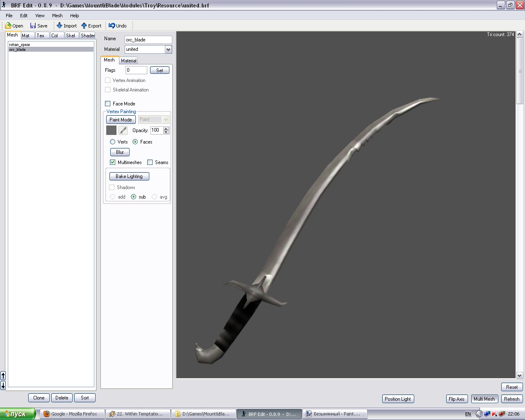Screen dimensions: 525x420
Task: Move selected mesh down with arrow button
Action: point(3,385)
